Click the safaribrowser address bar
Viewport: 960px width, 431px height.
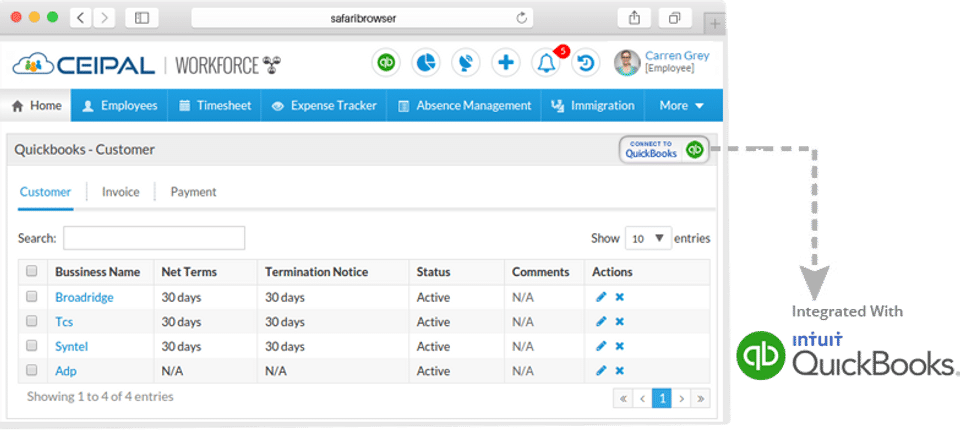pyautogui.click(x=362, y=18)
